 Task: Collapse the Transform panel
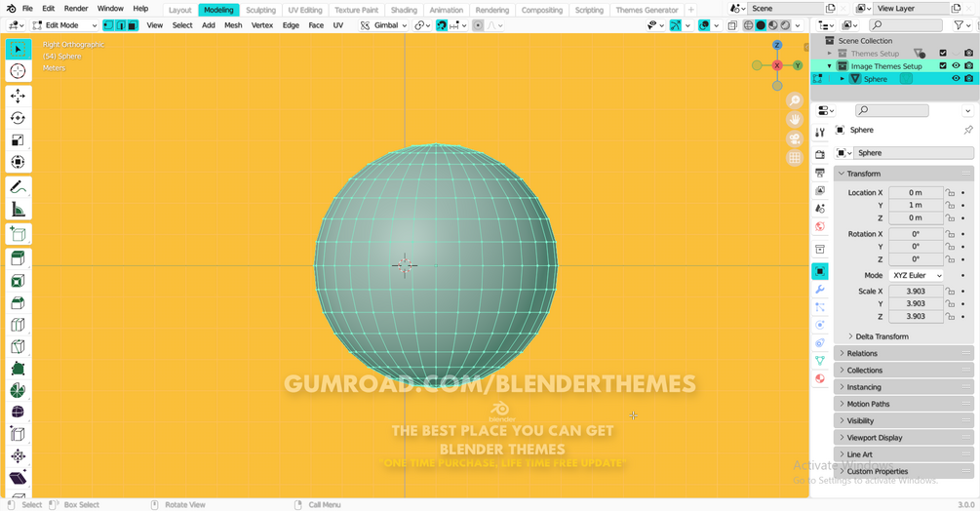coord(904,174)
